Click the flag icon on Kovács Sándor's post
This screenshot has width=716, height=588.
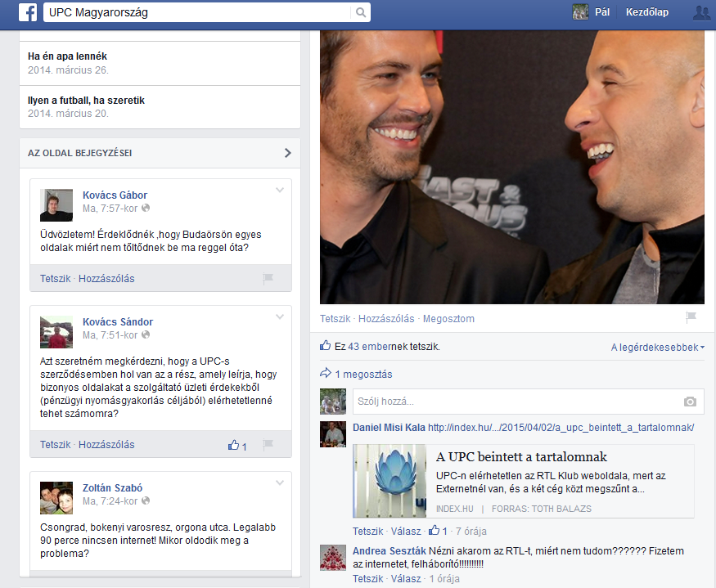coord(268,444)
